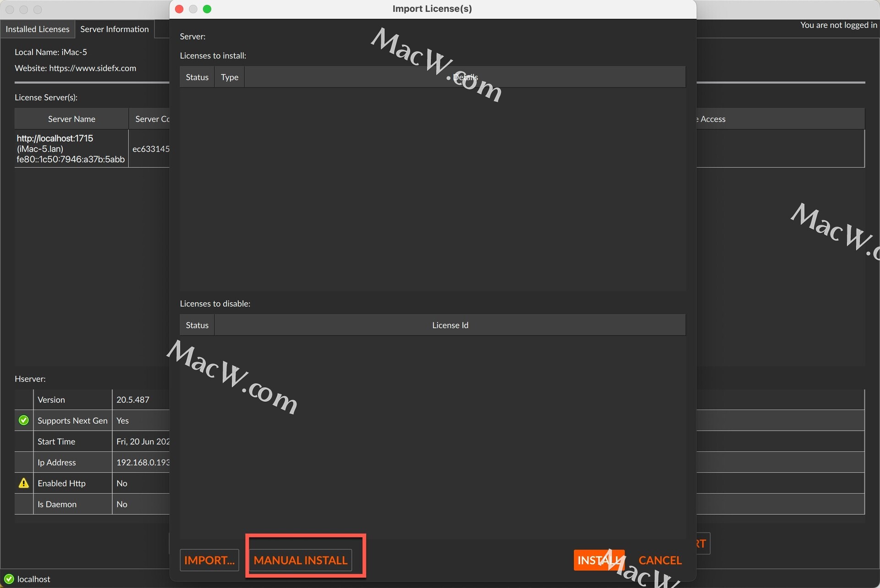Click the MANUAL INSTALL button
Viewport: 880px width, 588px height.
click(300, 560)
